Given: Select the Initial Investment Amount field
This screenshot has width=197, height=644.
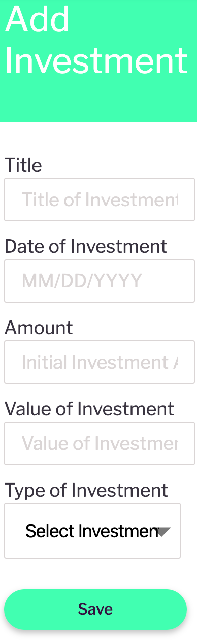Looking at the screenshot, I should coord(100,362).
